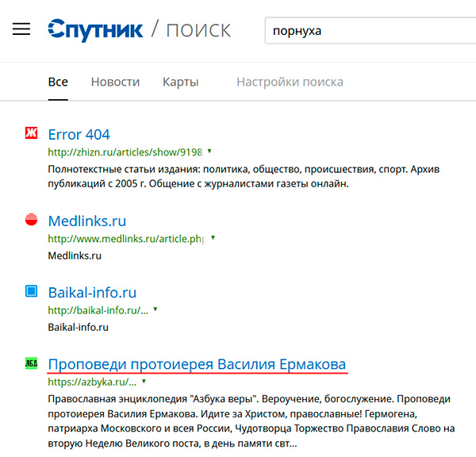Open the Baikal-info.ru result title
Screen dimensions: 476x457
(92, 292)
